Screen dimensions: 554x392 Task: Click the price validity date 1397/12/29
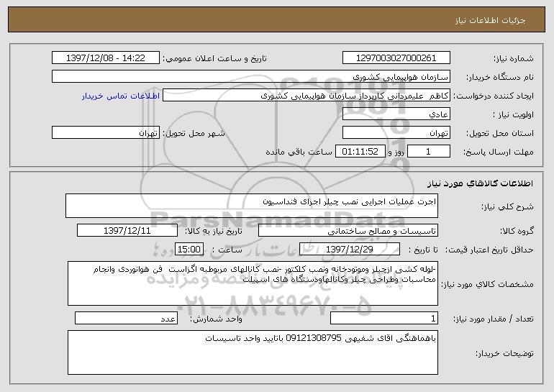click(350, 250)
